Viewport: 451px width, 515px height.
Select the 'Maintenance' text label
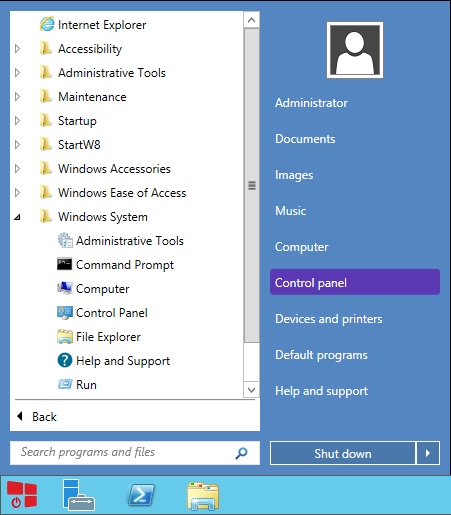pos(92,97)
